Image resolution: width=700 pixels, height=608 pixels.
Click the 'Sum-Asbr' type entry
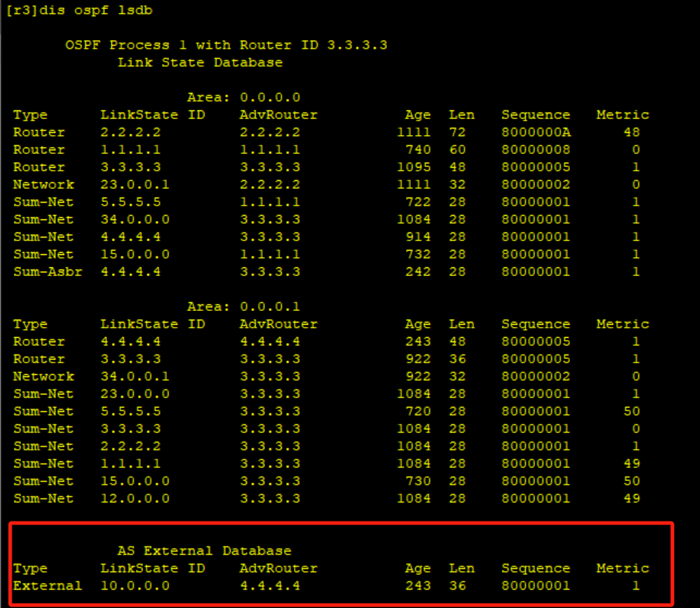48,272
